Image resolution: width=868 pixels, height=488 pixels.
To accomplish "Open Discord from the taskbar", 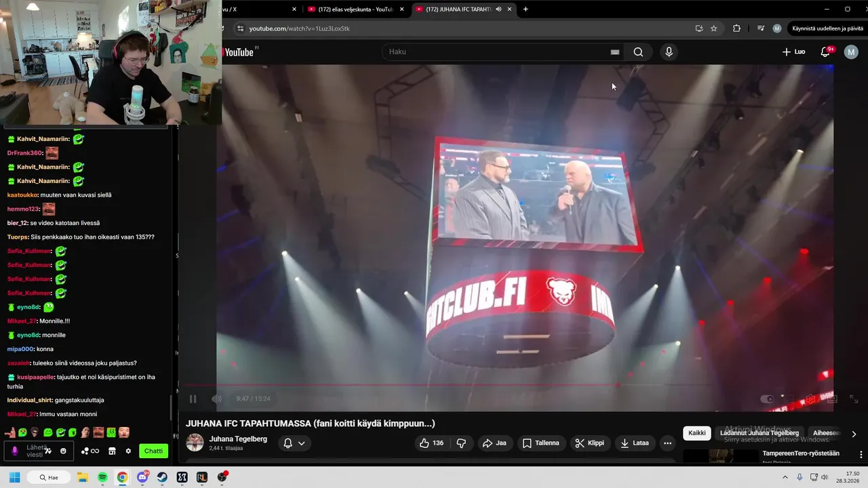I will pos(142,478).
